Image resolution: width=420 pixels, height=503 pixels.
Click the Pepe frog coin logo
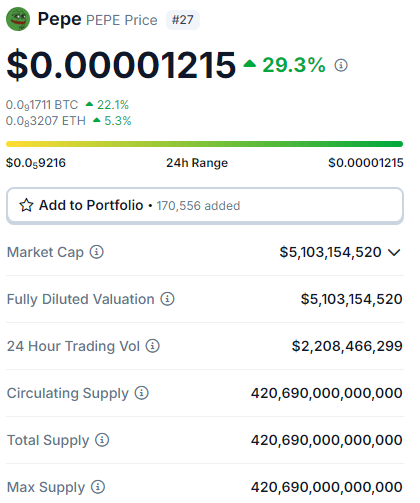click(x=18, y=19)
